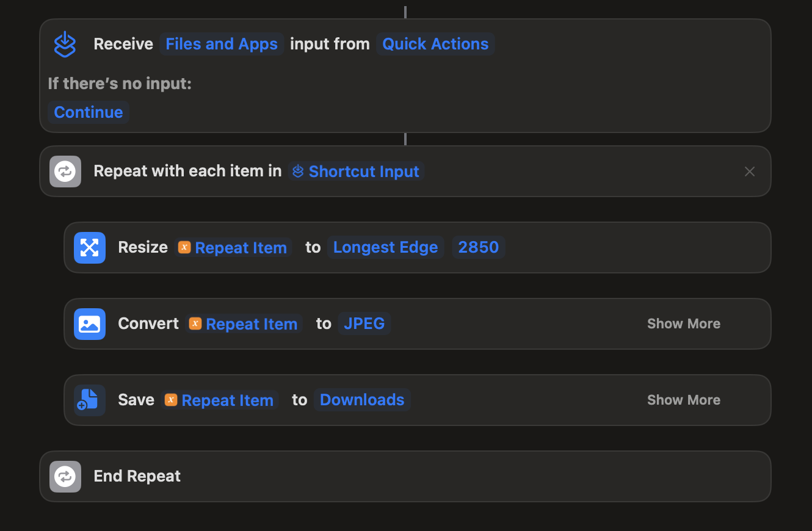Screen dimensions: 812x531
Task: Click the Resize image action icon
Action: (x=90, y=247)
